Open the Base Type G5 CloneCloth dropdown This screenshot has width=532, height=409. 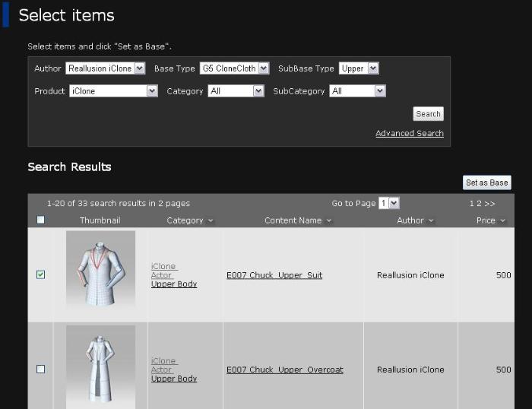(234, 68)
